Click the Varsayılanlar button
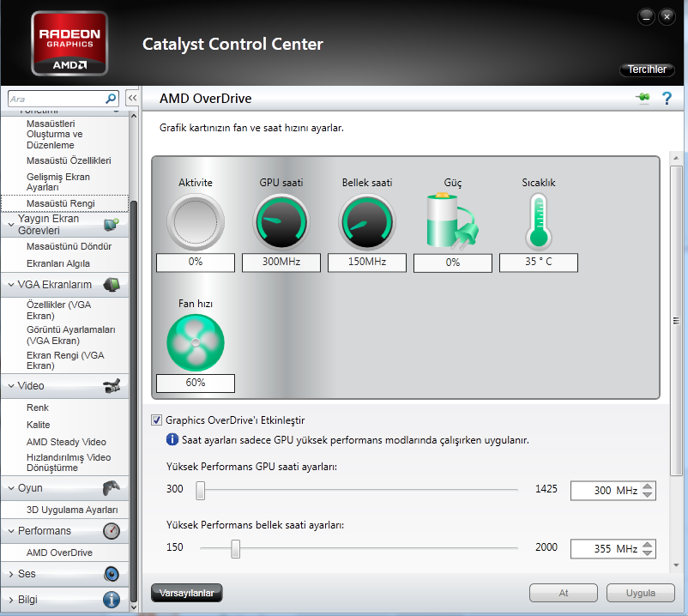Screen dimensions: 688x616 [x=186, y=593]
